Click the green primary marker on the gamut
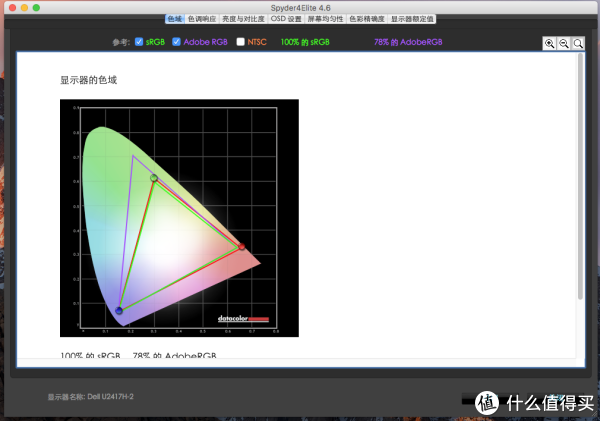Screen dimensions: 600x421 pos(154,178)
